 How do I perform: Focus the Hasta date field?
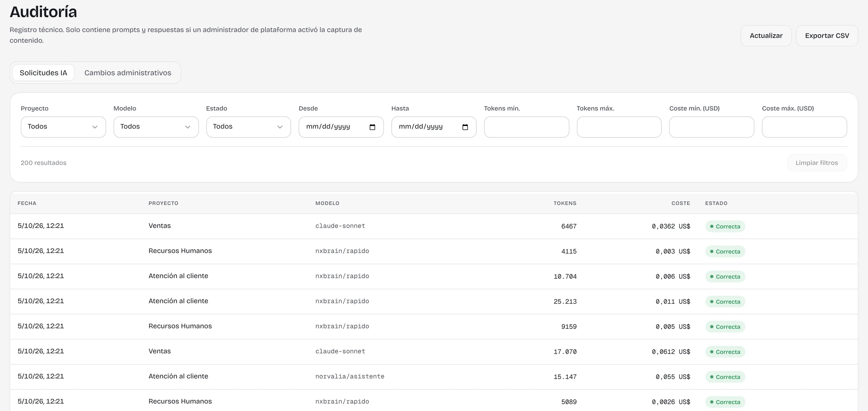(x=434, y=127)
